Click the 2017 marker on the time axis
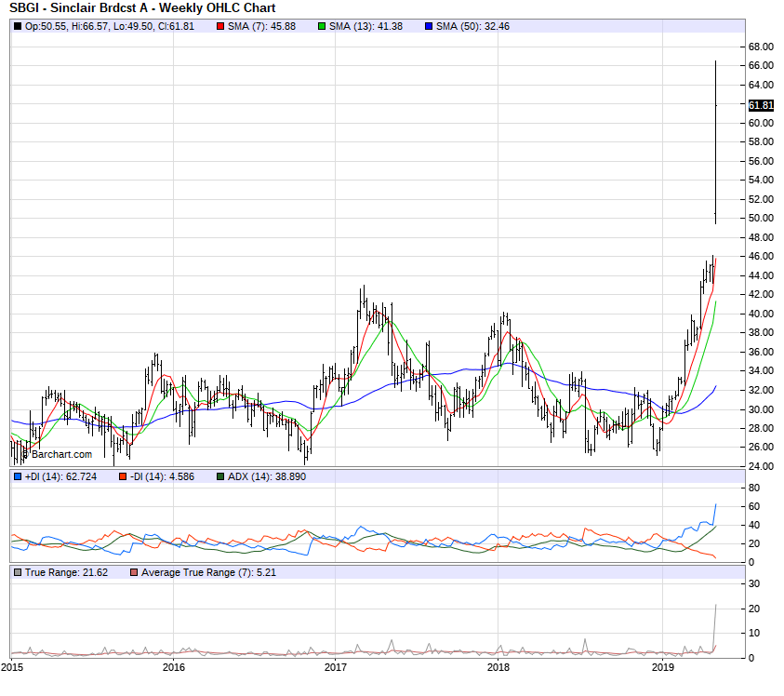 [336, 667]
